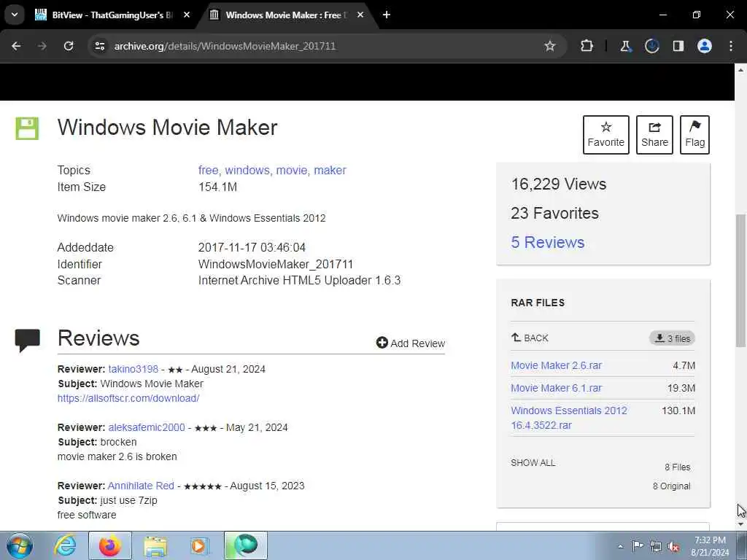Open the clock showing 7:32 PM
Image resolution: width=747 pixels, height=560 pixels.
coord(710,546)
